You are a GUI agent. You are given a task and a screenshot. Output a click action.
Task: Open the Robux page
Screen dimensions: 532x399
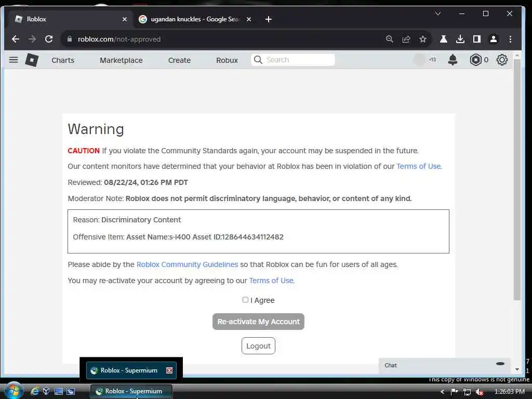pos(227,60)
